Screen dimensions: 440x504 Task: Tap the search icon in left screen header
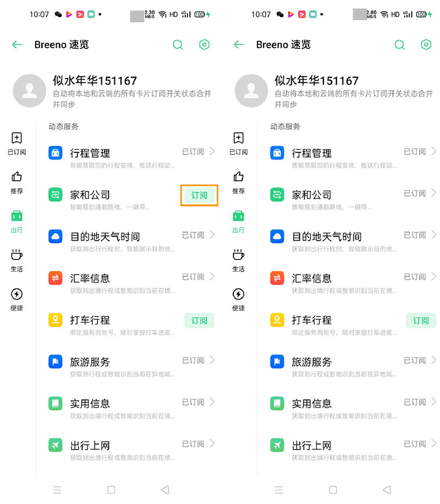(x=178, y=45)
